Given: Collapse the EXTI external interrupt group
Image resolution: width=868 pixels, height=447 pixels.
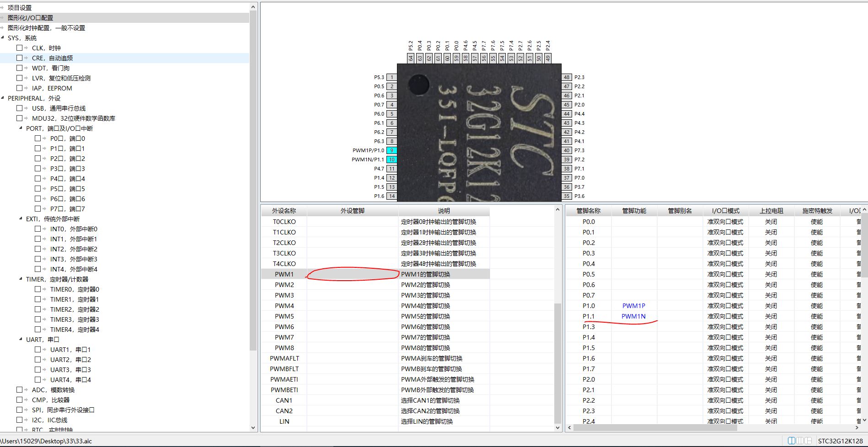Looking at the screenshot, I should [x=21, y=219].
